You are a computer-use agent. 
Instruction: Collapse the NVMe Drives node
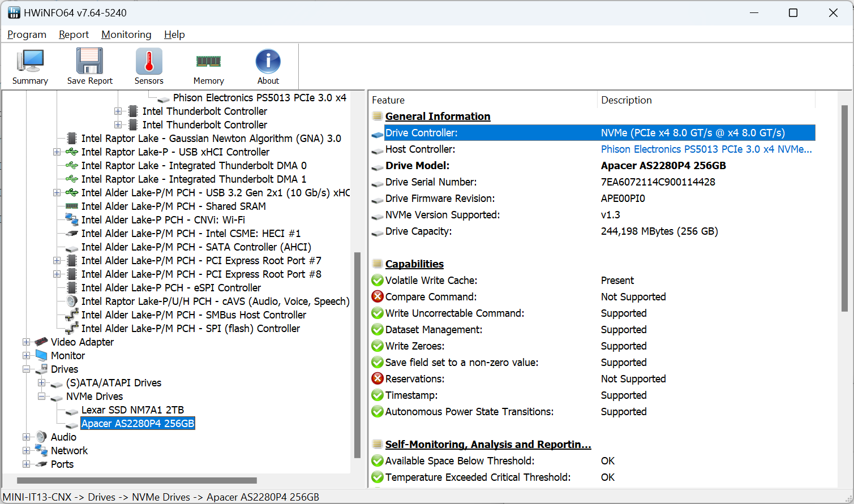(41, 396)
